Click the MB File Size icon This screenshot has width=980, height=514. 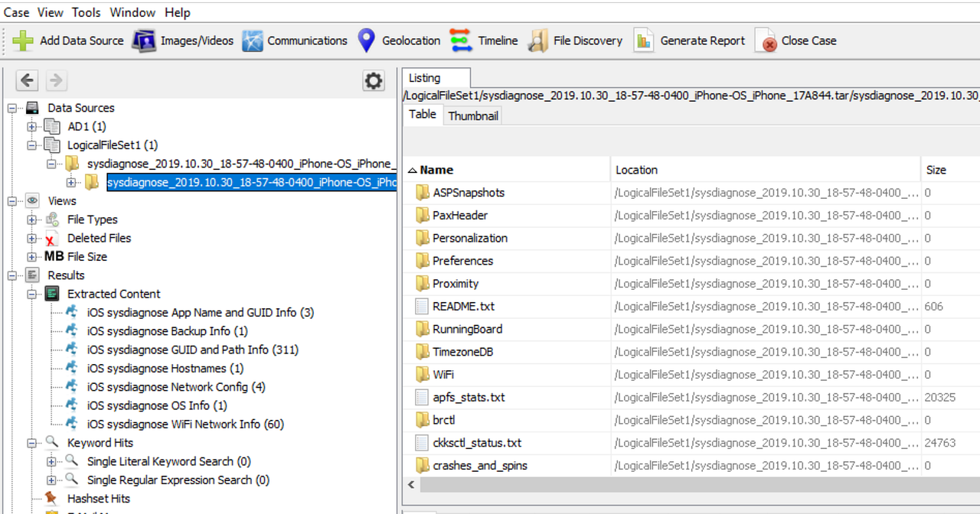pos(54,257)
